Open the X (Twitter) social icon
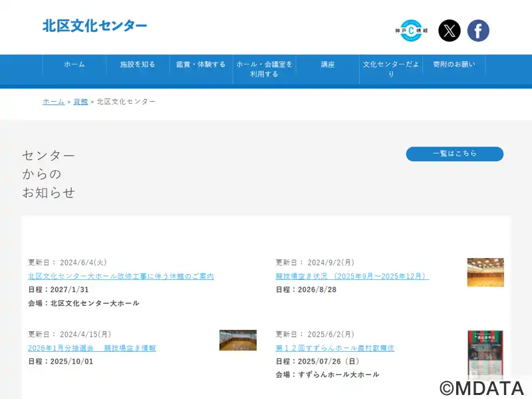 450,31
